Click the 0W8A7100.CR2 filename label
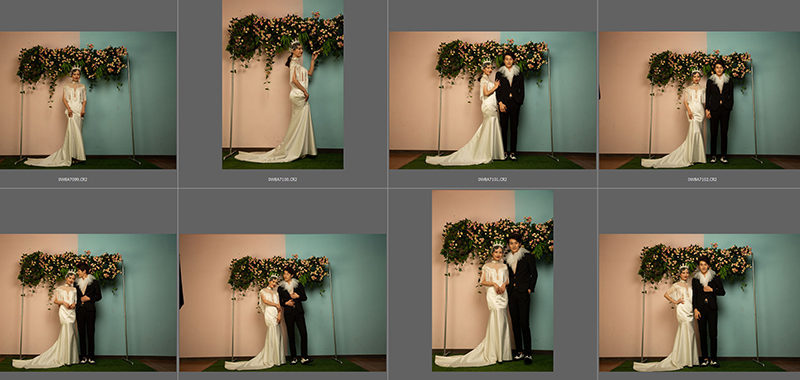Viewport: 800px width, 380px height. coord(283,180)
